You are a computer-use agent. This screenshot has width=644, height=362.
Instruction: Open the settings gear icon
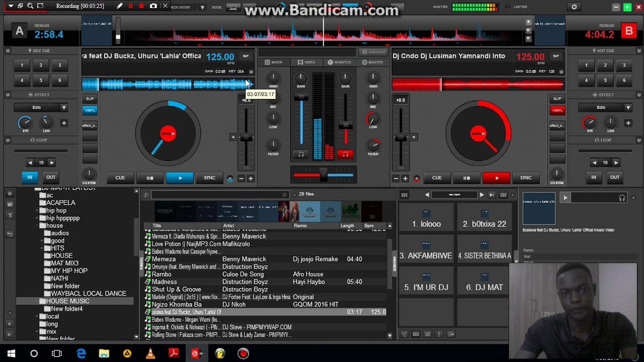[x=574, y=7]
